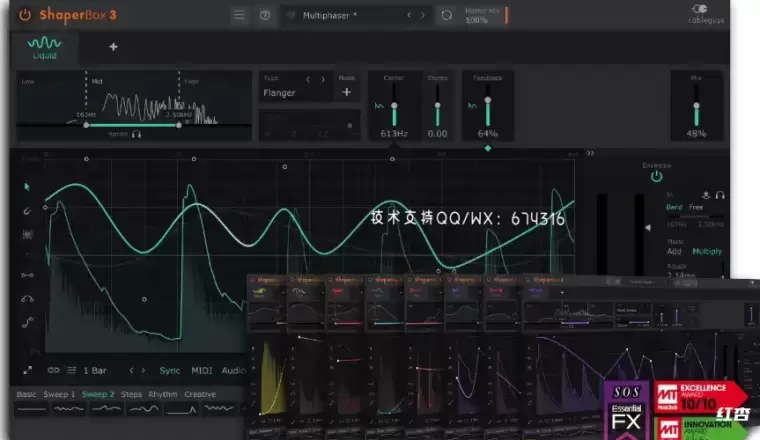760x440 pixels.
Task: Select the Band envelope input option
Action: pos(674,207)
